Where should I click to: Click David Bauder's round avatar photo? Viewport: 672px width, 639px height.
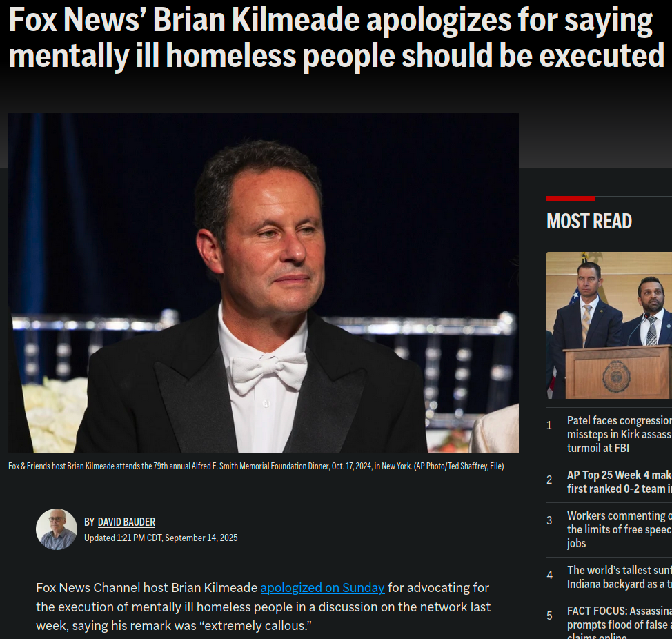(56, 529)
